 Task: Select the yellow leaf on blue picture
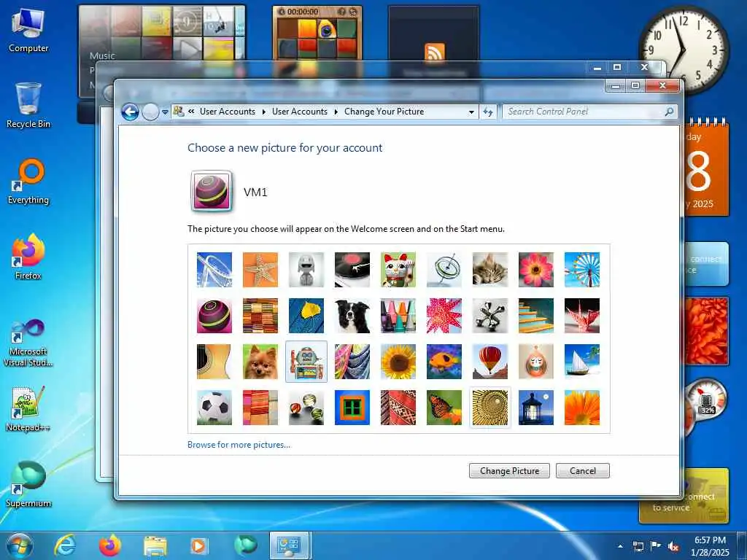click(306, 316)
